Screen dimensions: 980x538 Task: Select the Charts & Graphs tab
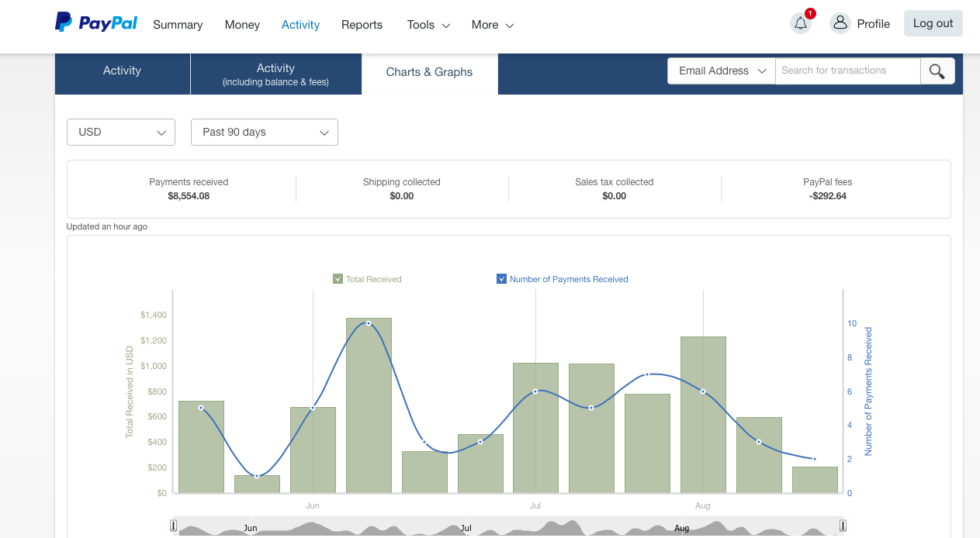(429, 74)
